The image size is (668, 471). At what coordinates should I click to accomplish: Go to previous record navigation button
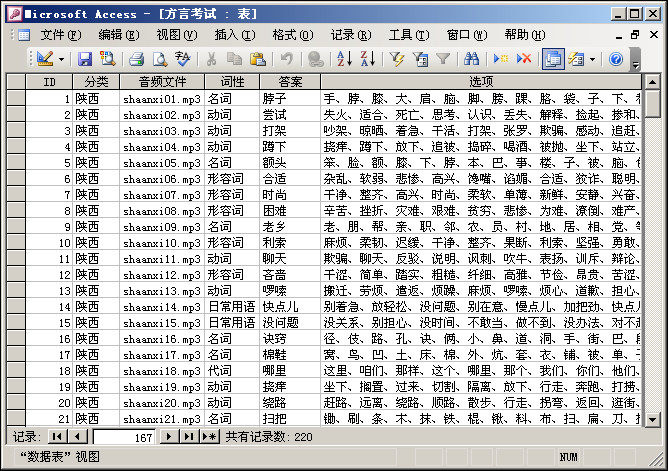tap(78, 437)
